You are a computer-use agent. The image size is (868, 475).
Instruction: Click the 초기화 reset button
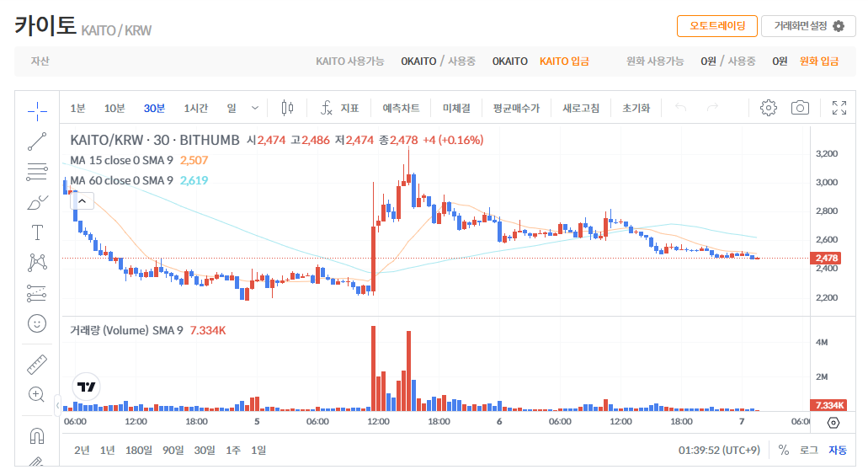click(636, 108)
